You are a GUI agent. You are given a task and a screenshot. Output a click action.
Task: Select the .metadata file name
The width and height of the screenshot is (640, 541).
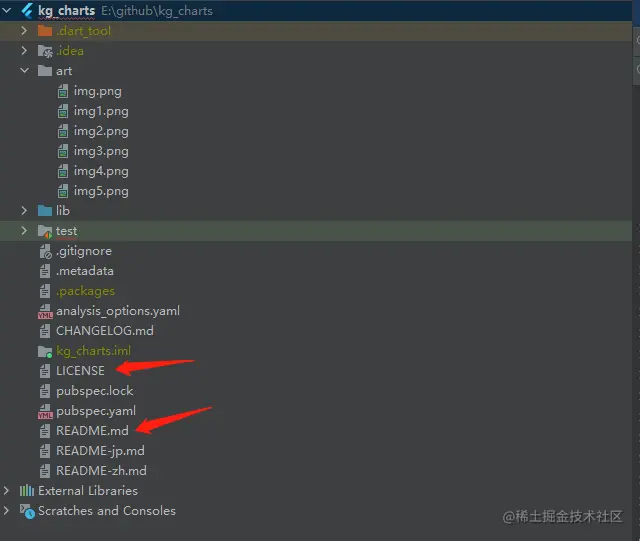point(85,271)
